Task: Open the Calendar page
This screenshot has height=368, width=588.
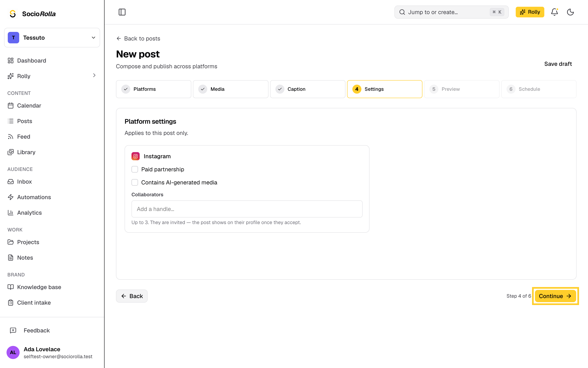Action: point(52,105)
